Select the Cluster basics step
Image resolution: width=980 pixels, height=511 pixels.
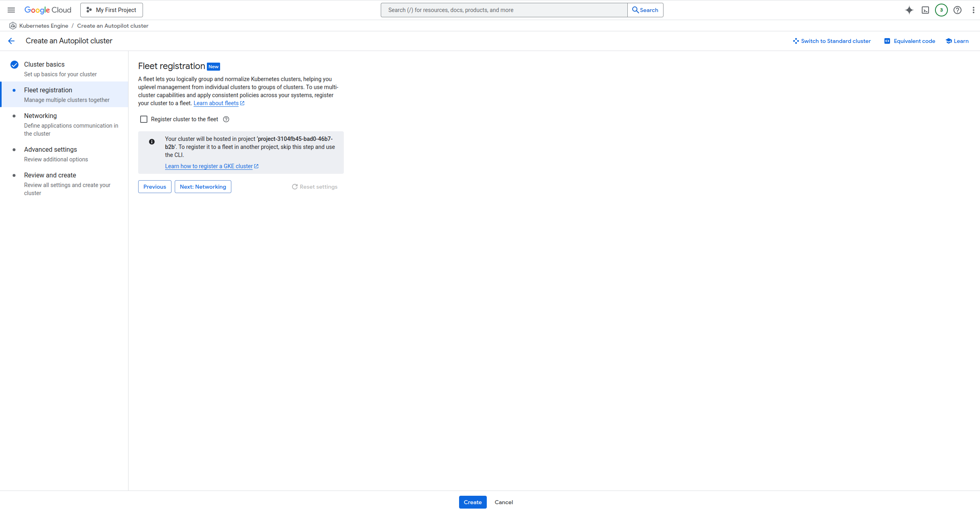(x=44, y=64)
